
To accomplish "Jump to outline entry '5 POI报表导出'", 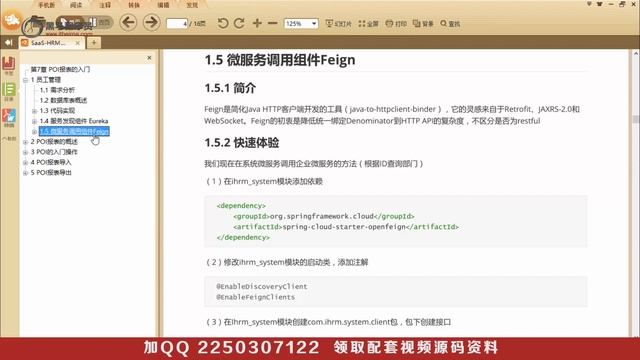I will coord(51,173).
